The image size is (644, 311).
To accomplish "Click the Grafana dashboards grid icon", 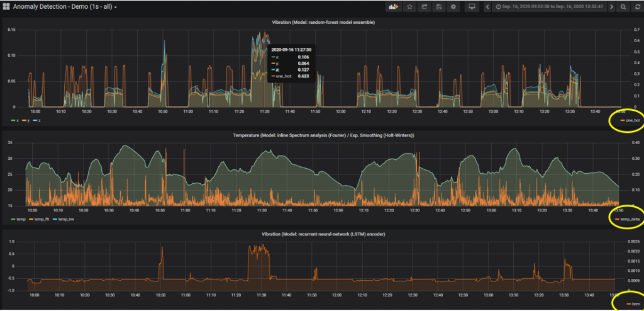I will (6, 6).
